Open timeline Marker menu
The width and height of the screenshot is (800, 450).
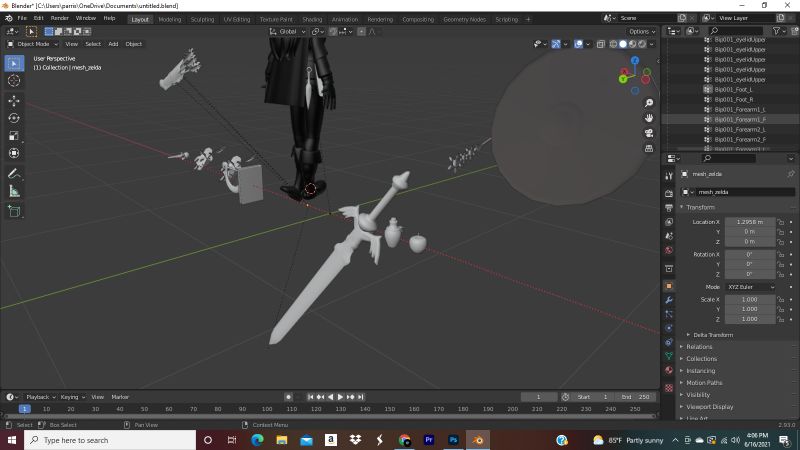(x=120, y=397)
